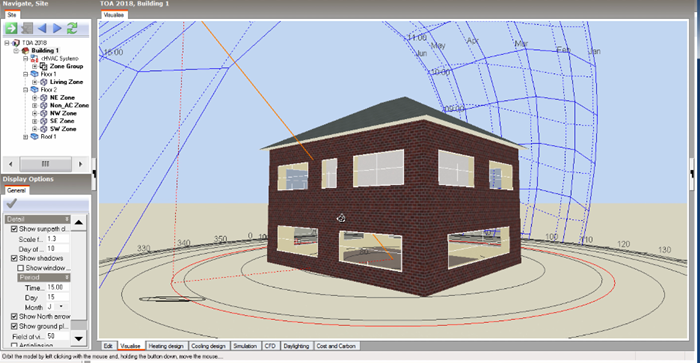Uncheck Show North arrow option
Viewport: 700px width, 363px height.
[x=14, y=316]
